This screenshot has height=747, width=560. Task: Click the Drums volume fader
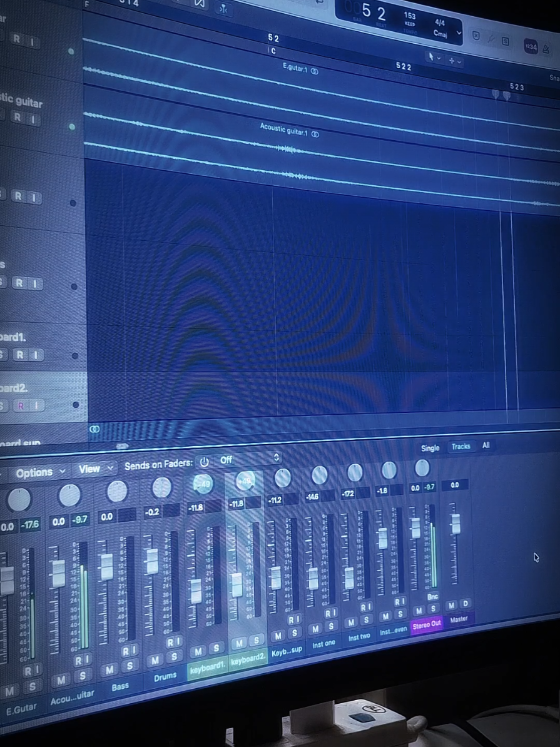pos(151,561)
